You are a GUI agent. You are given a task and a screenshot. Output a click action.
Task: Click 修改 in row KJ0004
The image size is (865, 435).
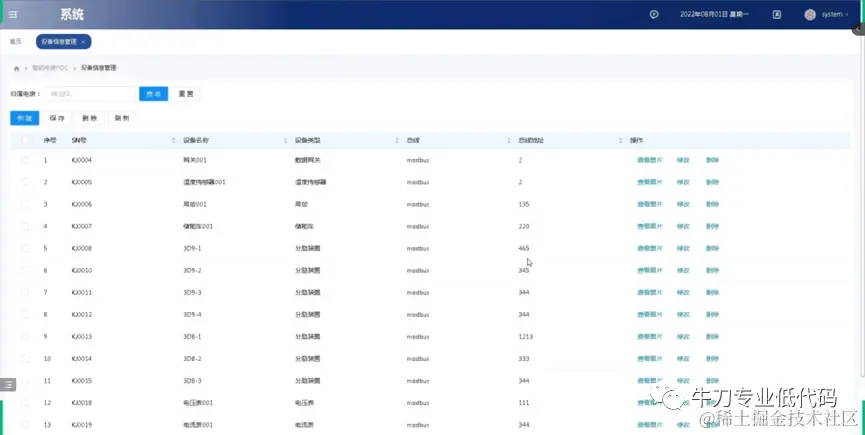(x=683, y=160)
